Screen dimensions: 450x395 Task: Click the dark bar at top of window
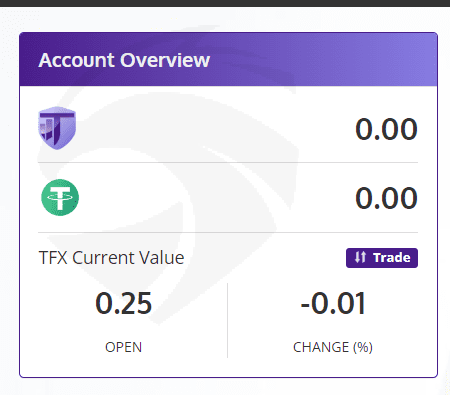[x=225, y=3]
